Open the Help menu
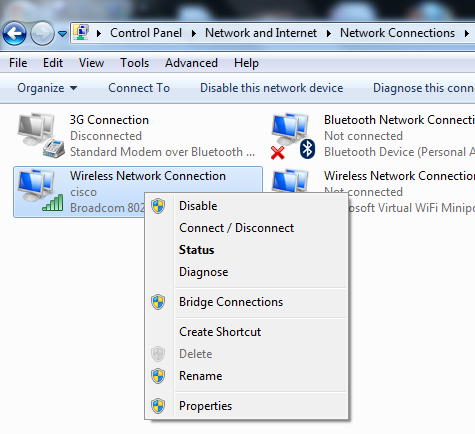This screenshot has width=475, height=434. pos(246,63)
